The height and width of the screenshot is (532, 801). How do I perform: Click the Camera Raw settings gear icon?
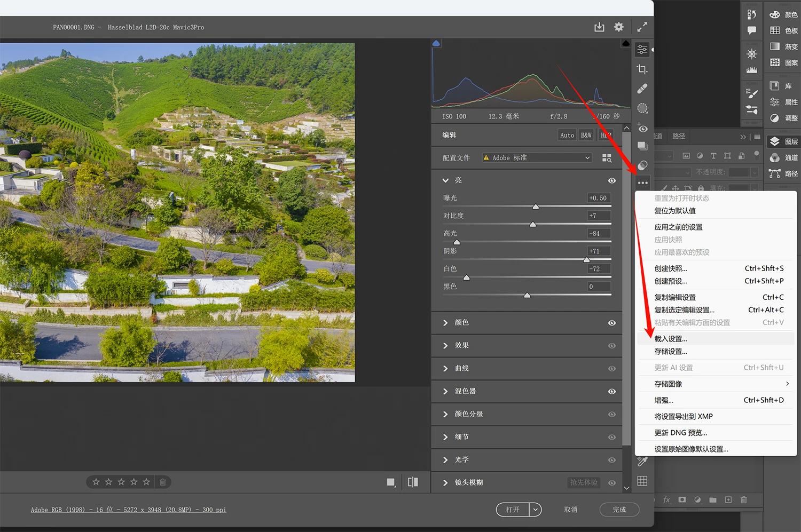coord(618,27)
